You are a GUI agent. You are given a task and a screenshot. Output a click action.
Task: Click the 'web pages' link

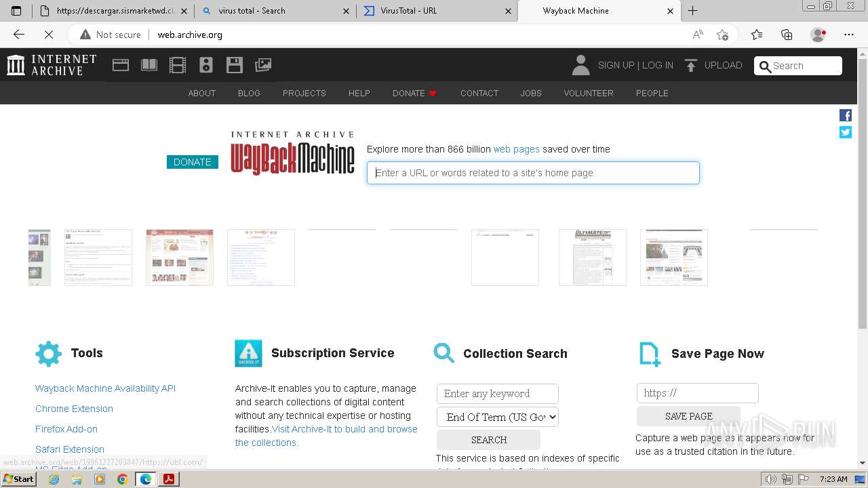tap(517, 149)
